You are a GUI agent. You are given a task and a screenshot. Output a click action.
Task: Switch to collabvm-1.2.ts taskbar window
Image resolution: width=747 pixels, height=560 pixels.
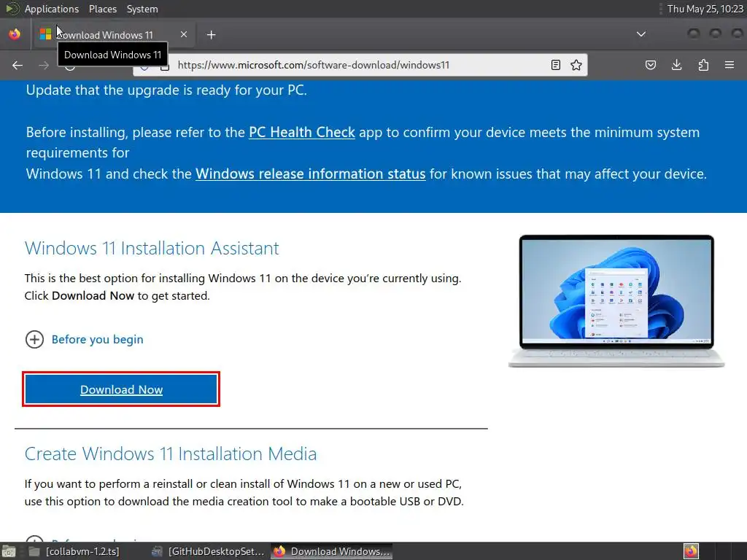[74, 551]
